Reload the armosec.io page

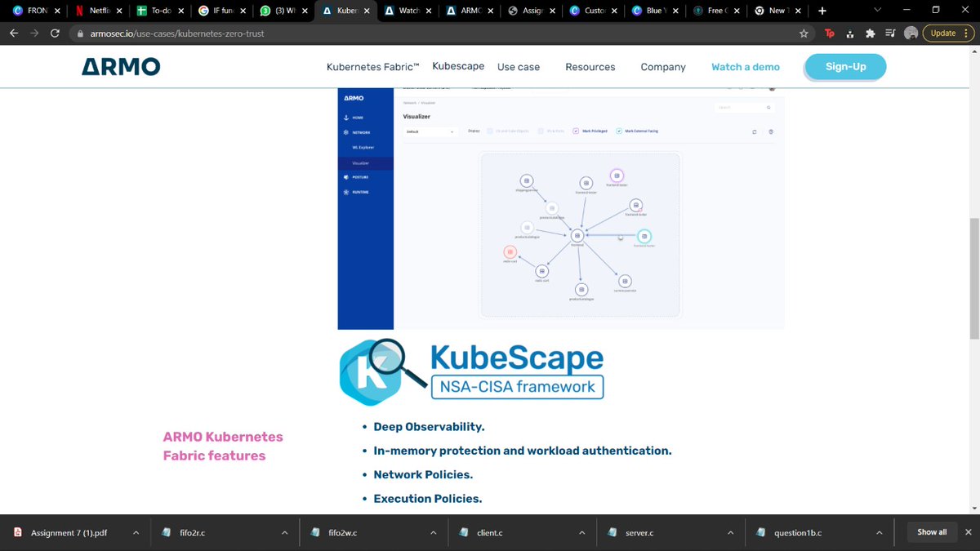55,33
